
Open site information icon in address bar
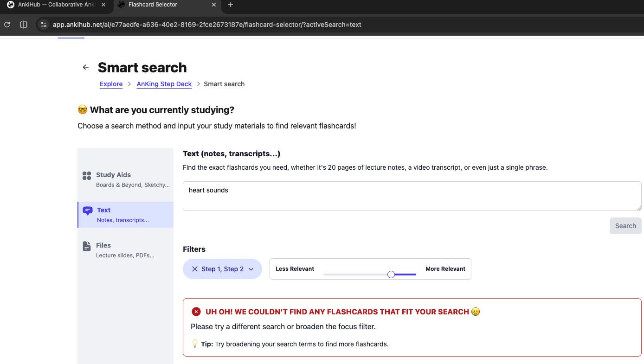(43, 25)
